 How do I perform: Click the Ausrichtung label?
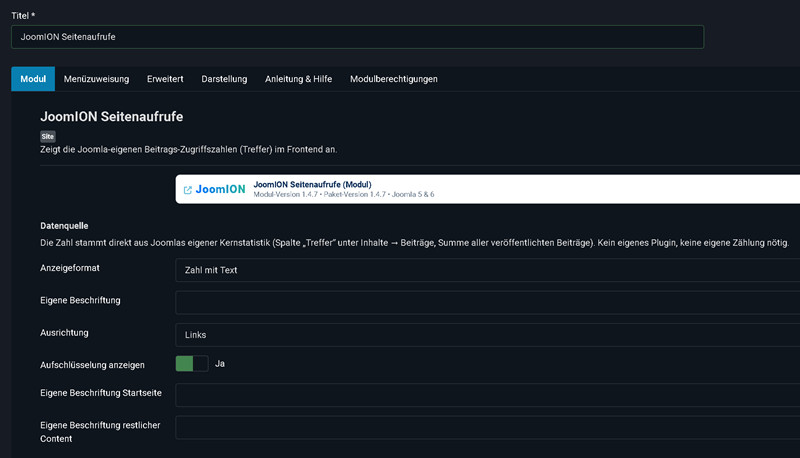(x=64, y=333)
